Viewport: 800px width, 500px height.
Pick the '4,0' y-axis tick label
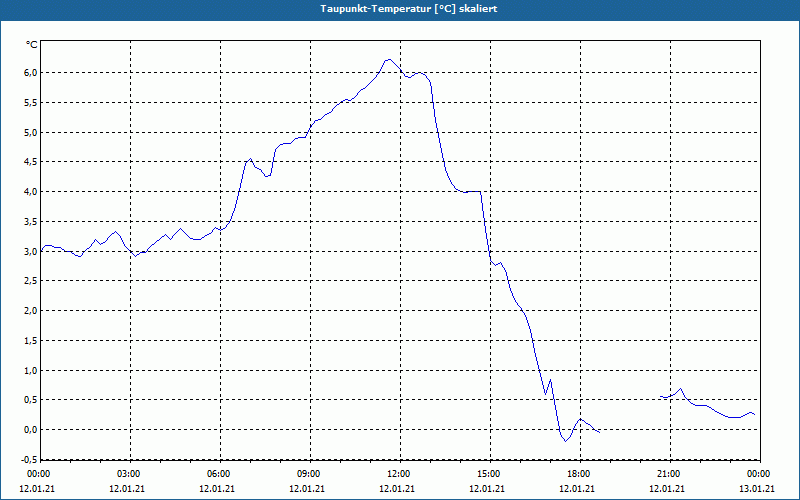tap(31, 192)
